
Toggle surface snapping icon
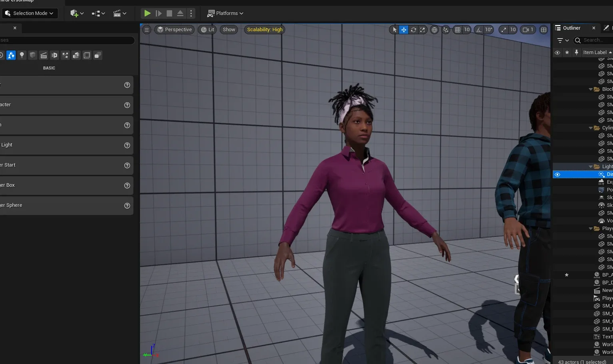(x=445, y=30)
